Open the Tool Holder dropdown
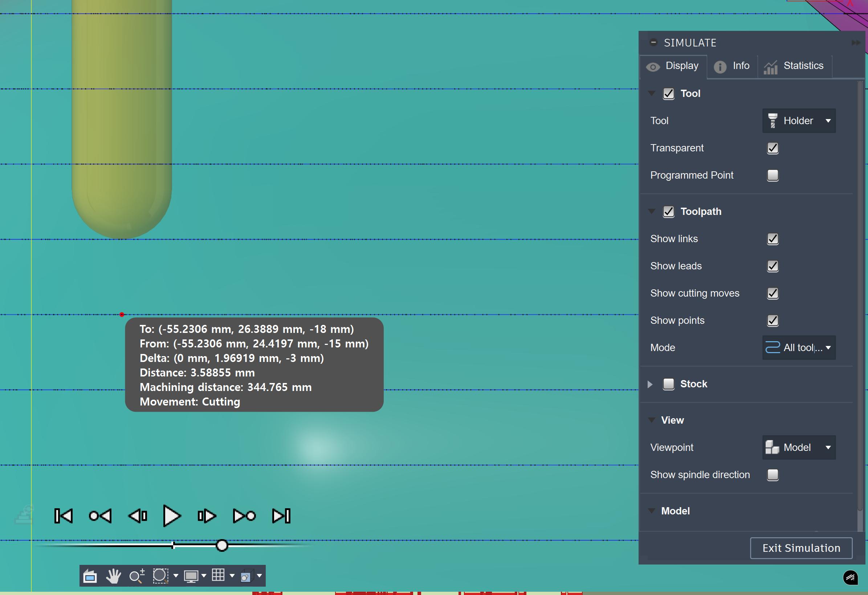 point(799,121)
